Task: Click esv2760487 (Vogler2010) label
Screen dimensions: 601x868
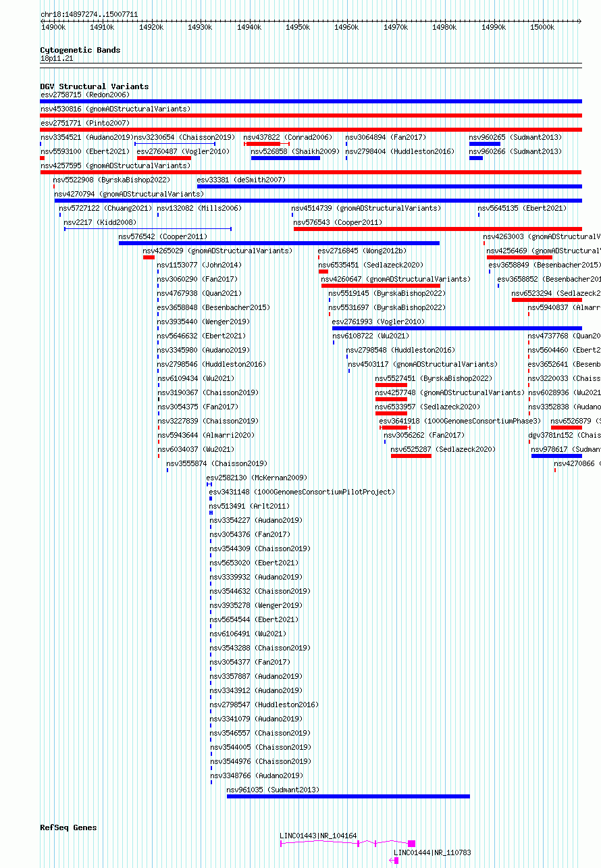Action: [x=184, y=151]
